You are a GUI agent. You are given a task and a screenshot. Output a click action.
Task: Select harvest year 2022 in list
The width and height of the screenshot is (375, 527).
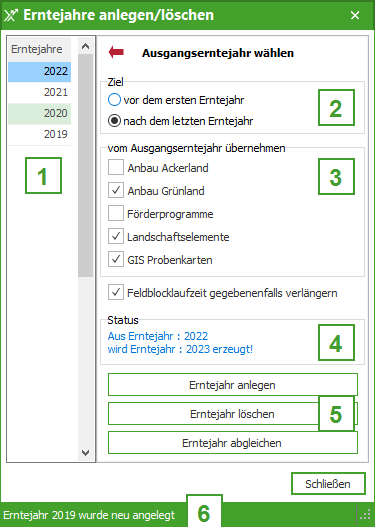40,72
